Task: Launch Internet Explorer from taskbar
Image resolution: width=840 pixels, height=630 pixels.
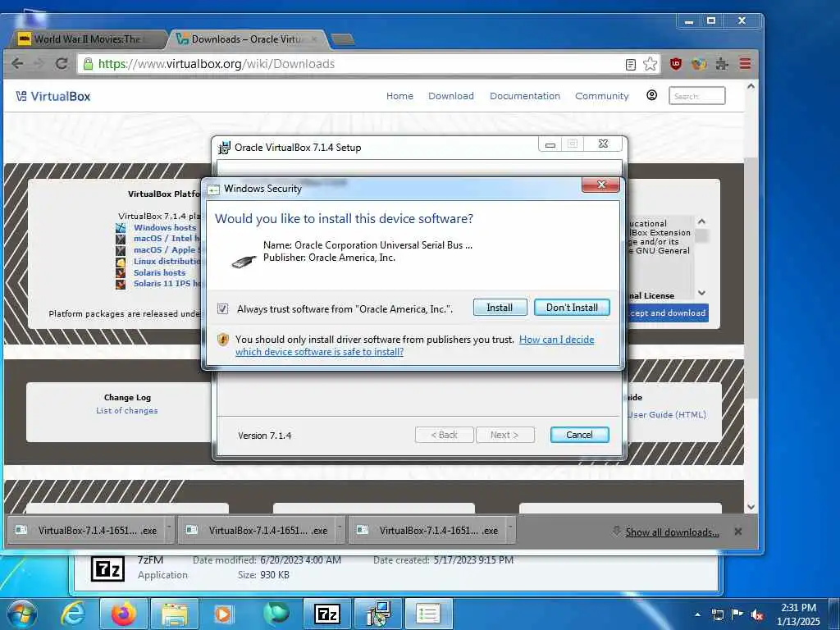Action: click(x=72, y=614)
